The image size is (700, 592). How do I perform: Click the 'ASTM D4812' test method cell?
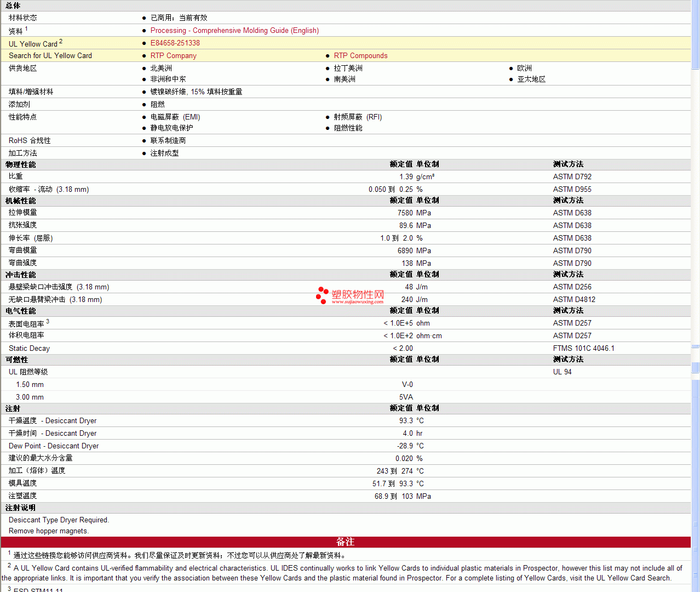point(574,300)
